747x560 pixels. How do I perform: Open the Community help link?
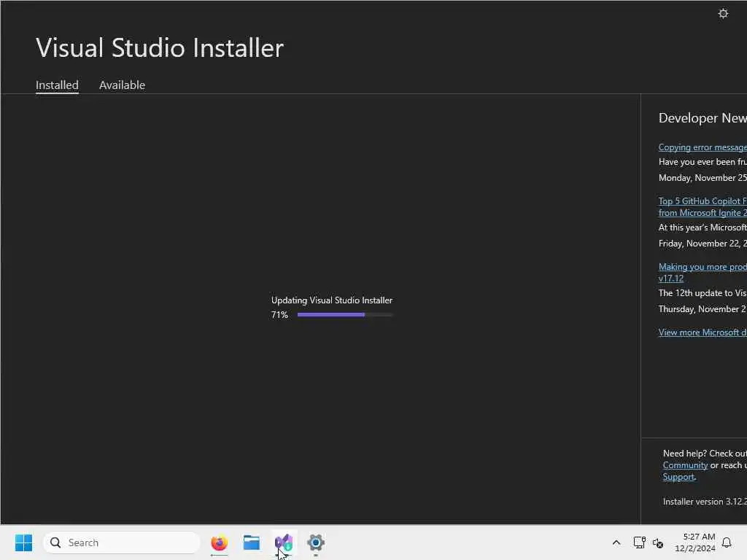click(x=685, y=465)
